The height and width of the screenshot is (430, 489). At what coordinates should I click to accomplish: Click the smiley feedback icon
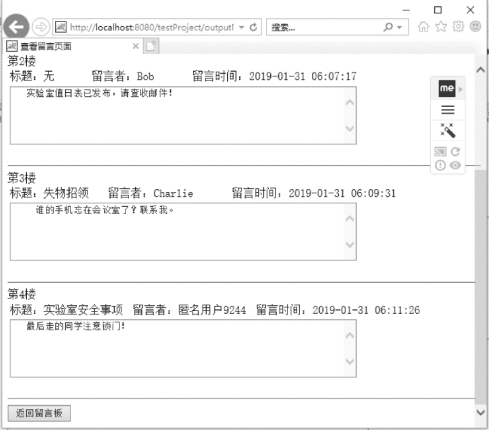pyautogui.click(x=475, y=26)
